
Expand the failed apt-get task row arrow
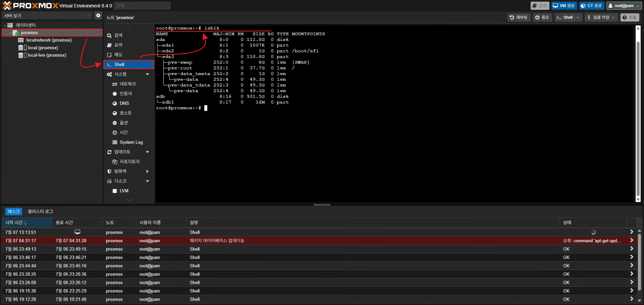(x=631, y=240)
